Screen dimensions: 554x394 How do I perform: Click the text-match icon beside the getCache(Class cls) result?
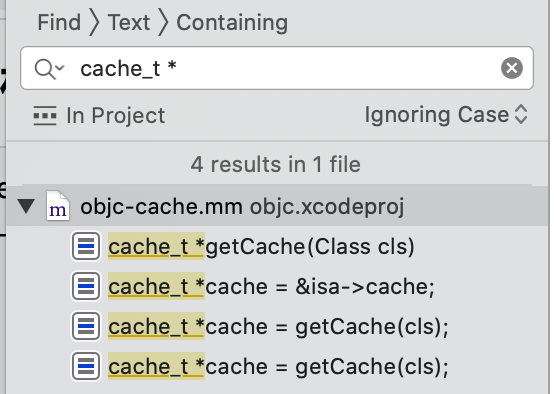pos(86,246)
